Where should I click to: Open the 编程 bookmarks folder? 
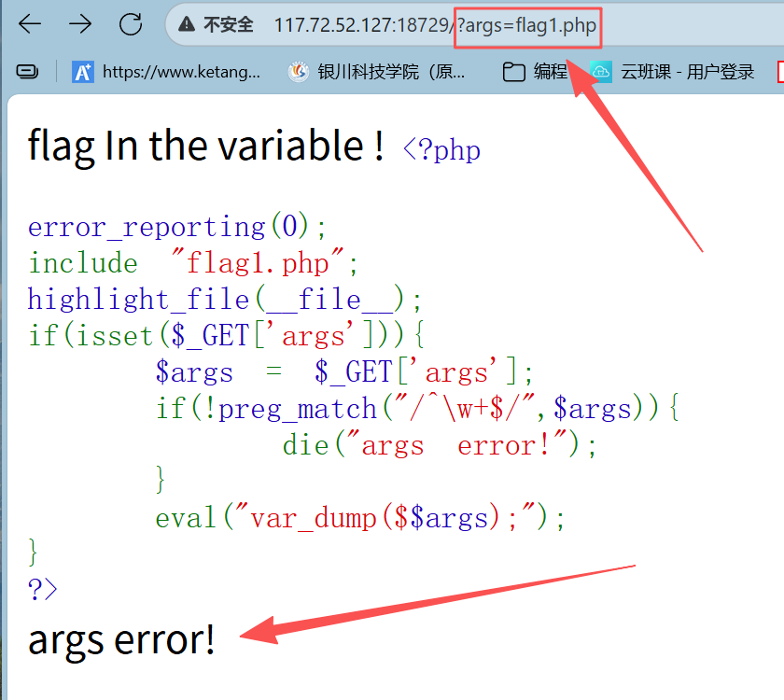[x=535, y=72]
